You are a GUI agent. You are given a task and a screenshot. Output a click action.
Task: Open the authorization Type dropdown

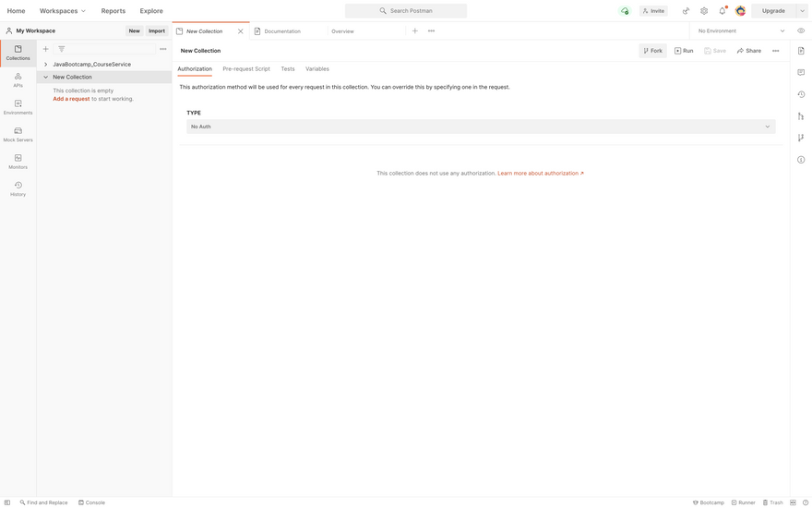(x=480, y=127)
